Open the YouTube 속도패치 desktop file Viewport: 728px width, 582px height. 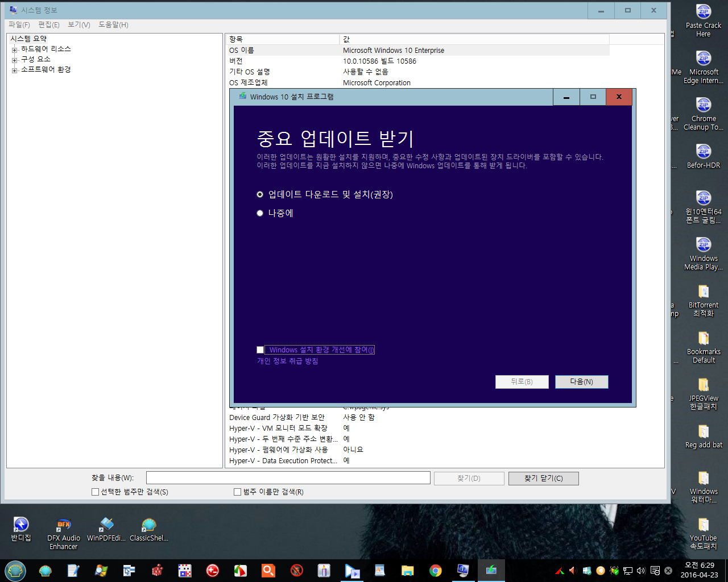pos(704,533)
